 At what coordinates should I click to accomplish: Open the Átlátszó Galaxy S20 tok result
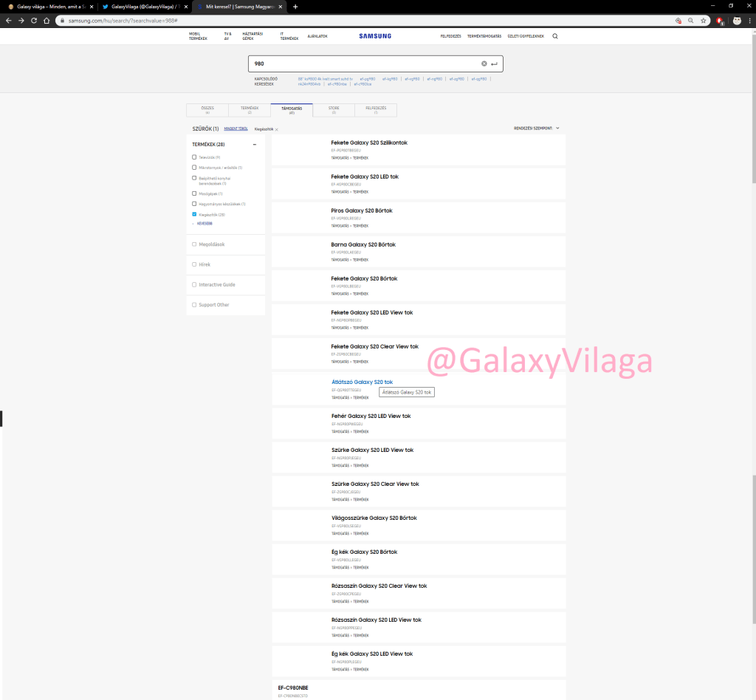pos(362,382)
